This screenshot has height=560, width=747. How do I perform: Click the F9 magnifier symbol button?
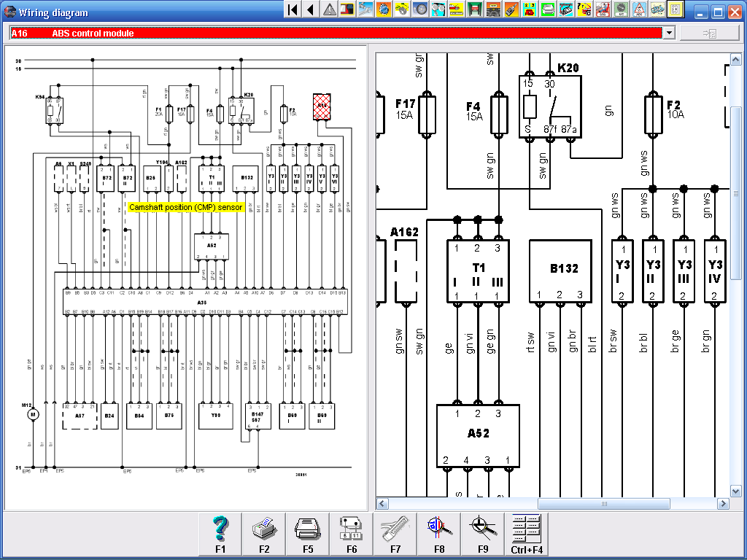point(483,534)
